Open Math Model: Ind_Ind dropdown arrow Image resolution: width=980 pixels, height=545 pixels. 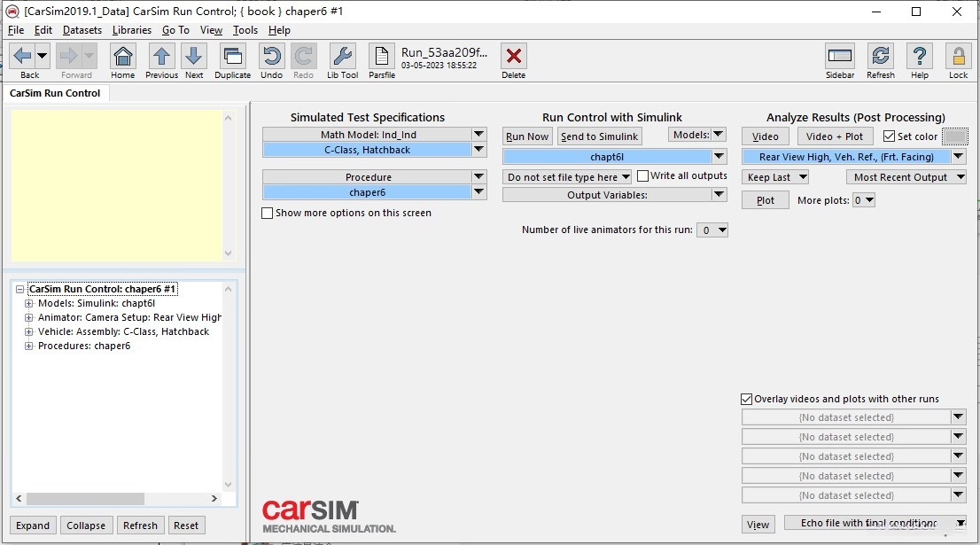[x=478, y=135]
